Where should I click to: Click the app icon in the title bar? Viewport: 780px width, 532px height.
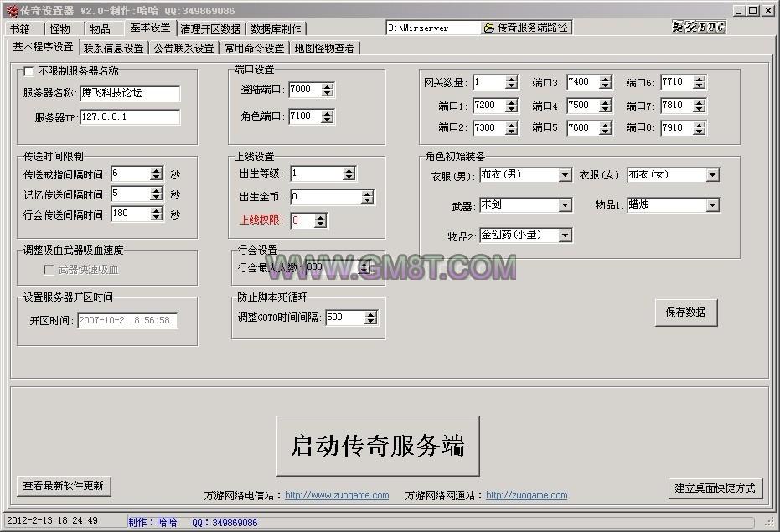[11, 10]
